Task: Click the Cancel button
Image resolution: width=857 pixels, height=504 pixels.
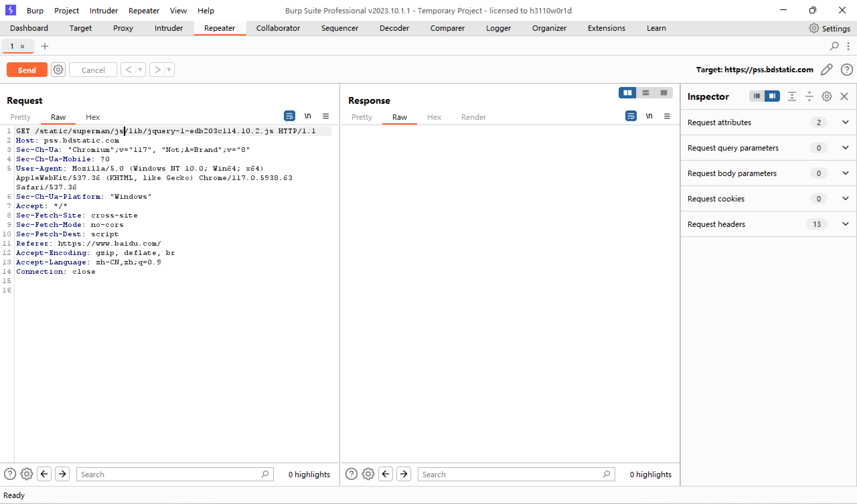Action: 93,70
